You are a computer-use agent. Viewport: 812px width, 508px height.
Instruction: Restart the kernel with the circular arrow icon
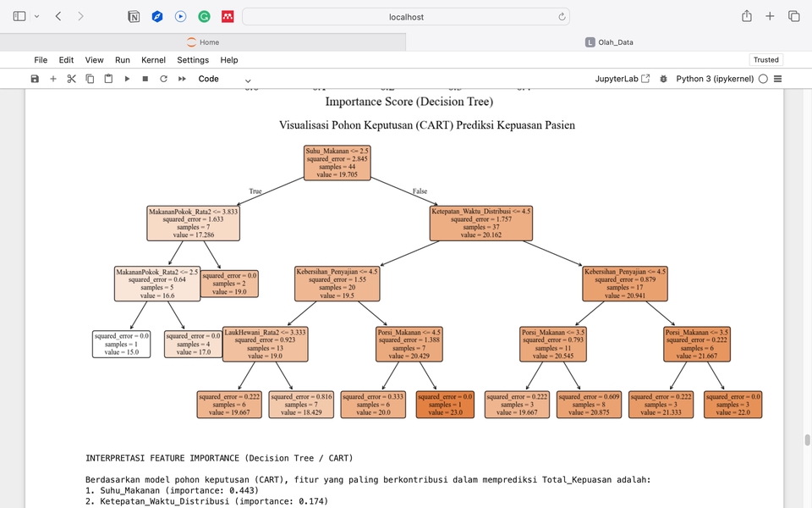[163, 79]
